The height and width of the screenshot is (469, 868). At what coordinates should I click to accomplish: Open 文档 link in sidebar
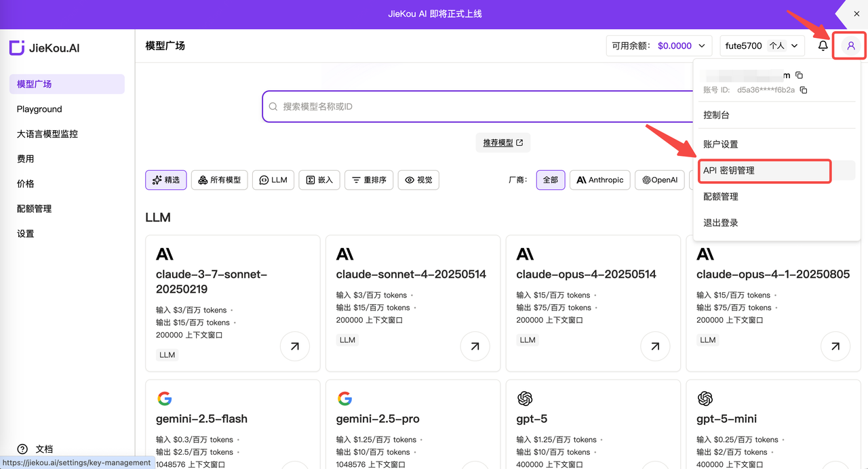[x=44, y=449]
